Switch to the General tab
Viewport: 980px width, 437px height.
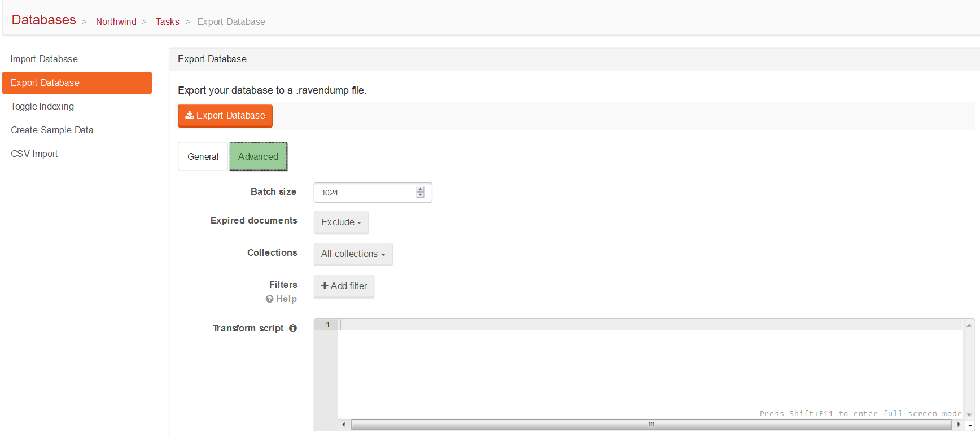[x=203, y=156]
